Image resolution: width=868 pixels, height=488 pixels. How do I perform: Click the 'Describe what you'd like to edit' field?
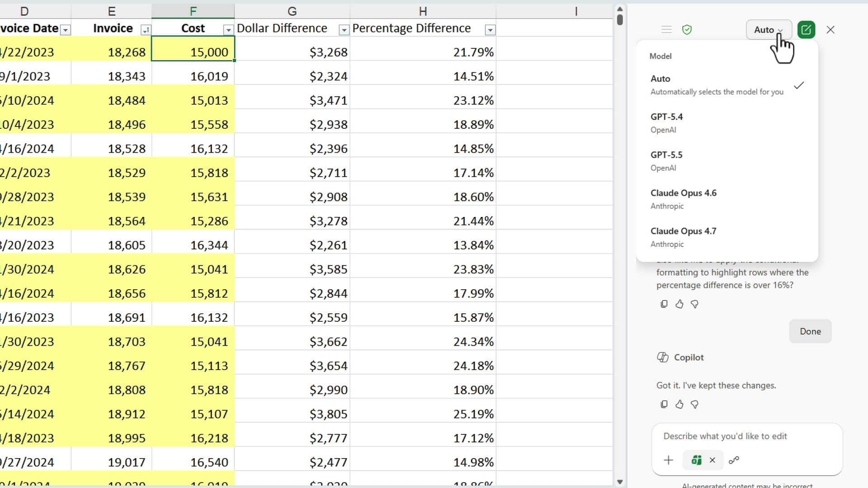click(x=725, y=436)
